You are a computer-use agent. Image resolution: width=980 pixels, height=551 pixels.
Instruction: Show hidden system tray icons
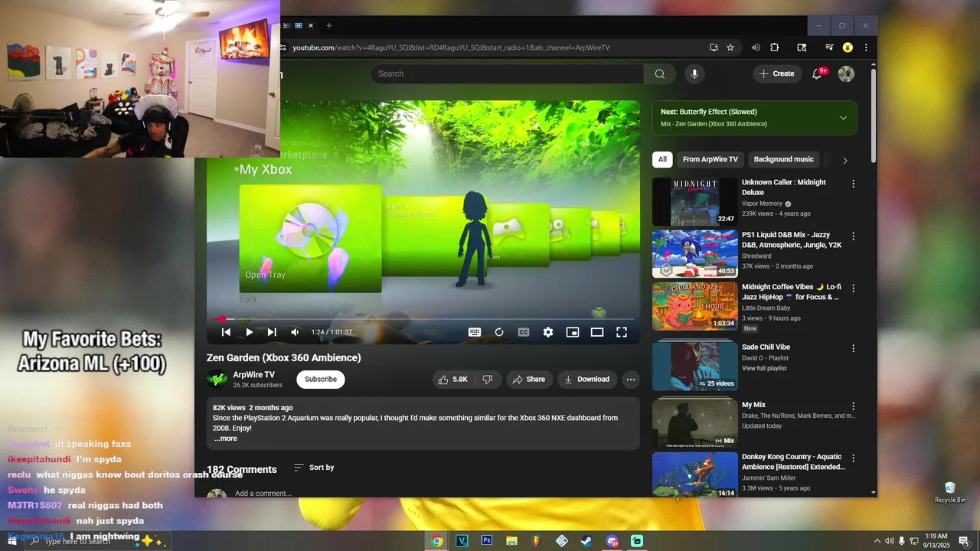(x=877, y=541)
